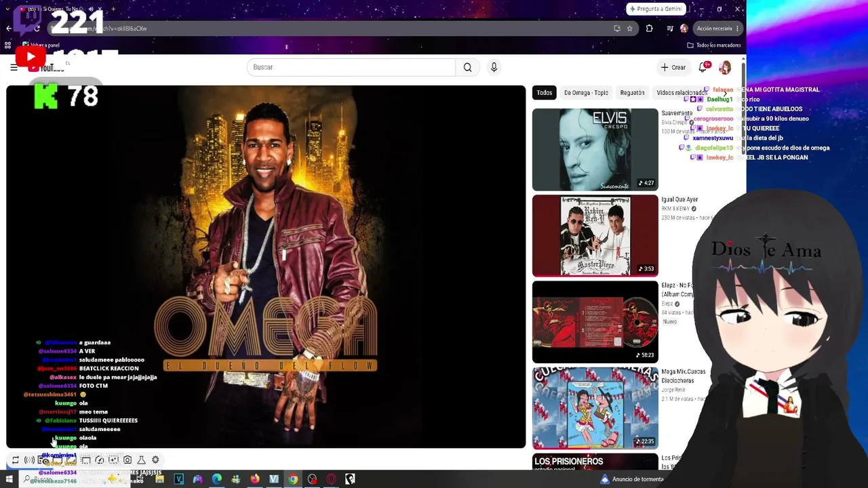
Task: Open the YouTube hamburger guide menu
Action: coord(14,67)
